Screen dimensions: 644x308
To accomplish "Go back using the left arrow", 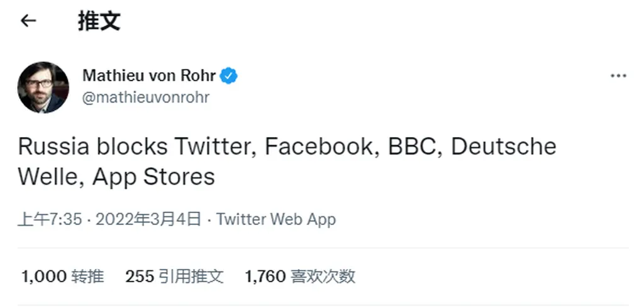I will [28, 21].
